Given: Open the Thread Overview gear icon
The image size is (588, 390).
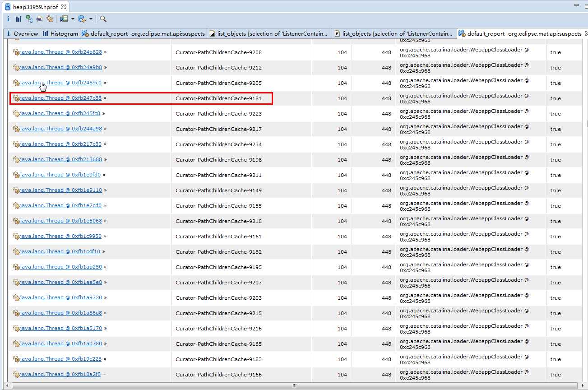Looking at the screenshot, I should pyautogui.click(x=50, y=19).
